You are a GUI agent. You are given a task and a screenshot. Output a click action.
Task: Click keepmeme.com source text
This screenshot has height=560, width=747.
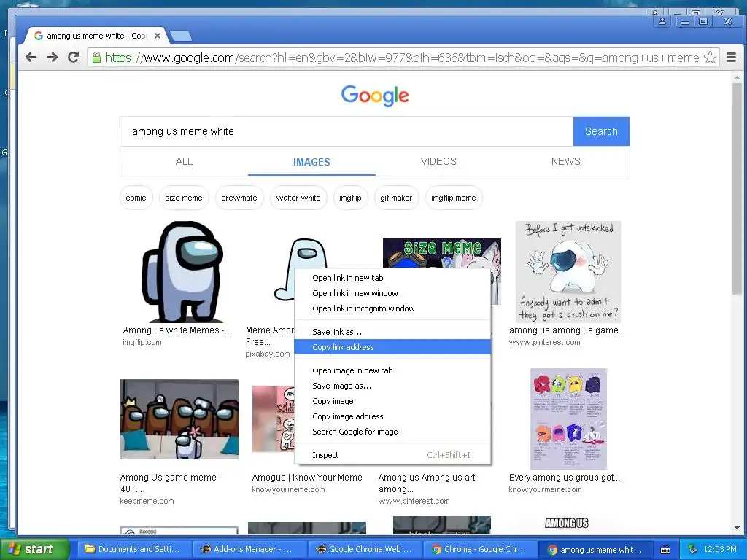[147, 501]
